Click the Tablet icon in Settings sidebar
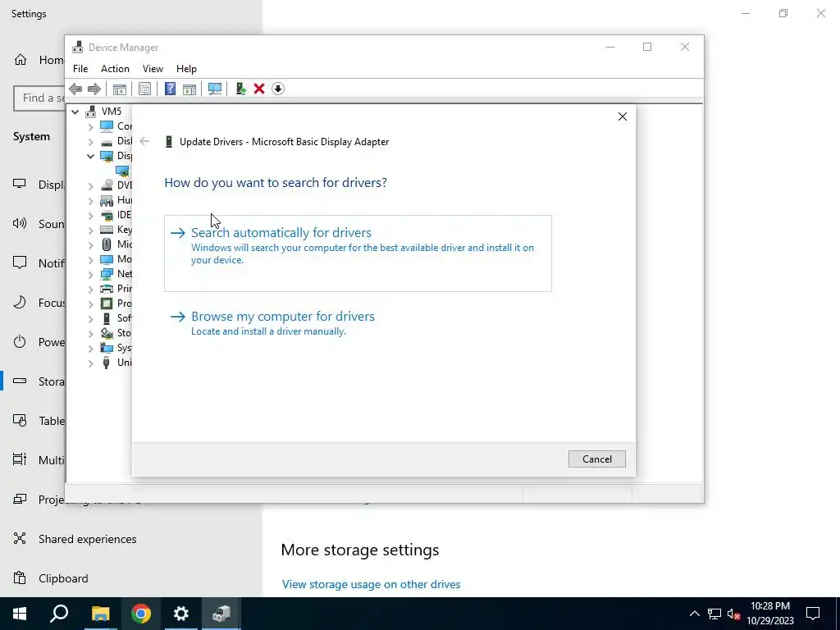Image resolution: width=840 pixels, height=630 pixels. point(20,421)
